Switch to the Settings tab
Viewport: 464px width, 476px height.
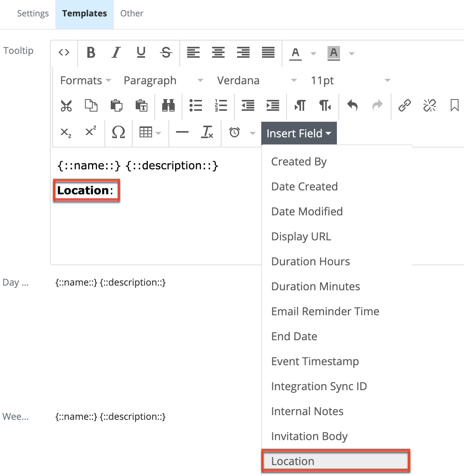[x=33, y=13]
